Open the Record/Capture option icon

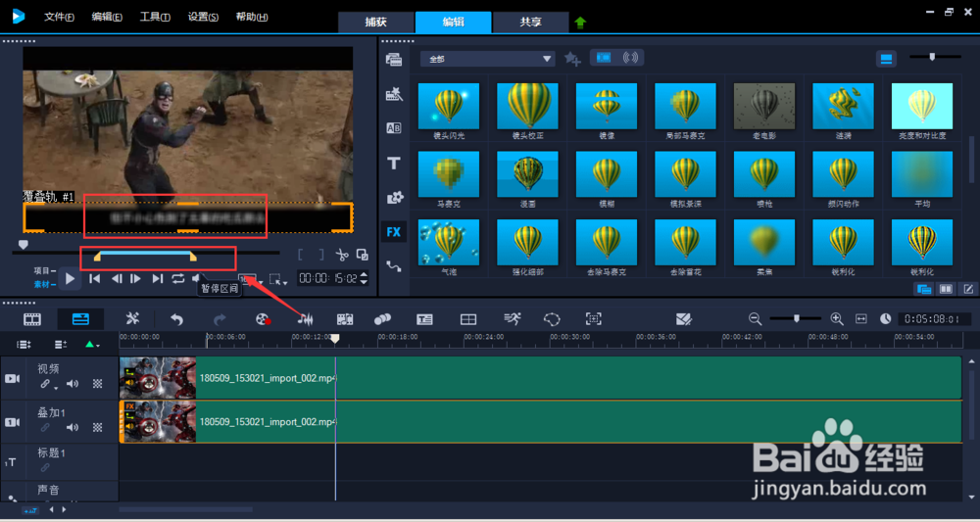263,319
